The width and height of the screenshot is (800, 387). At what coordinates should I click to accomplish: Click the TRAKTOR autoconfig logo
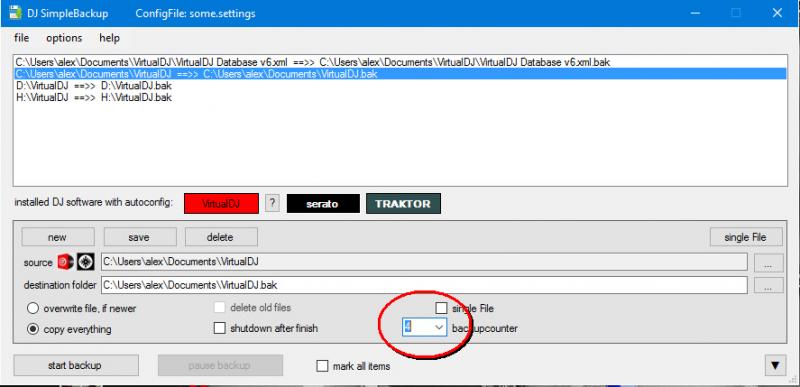[x=403, y=203]
